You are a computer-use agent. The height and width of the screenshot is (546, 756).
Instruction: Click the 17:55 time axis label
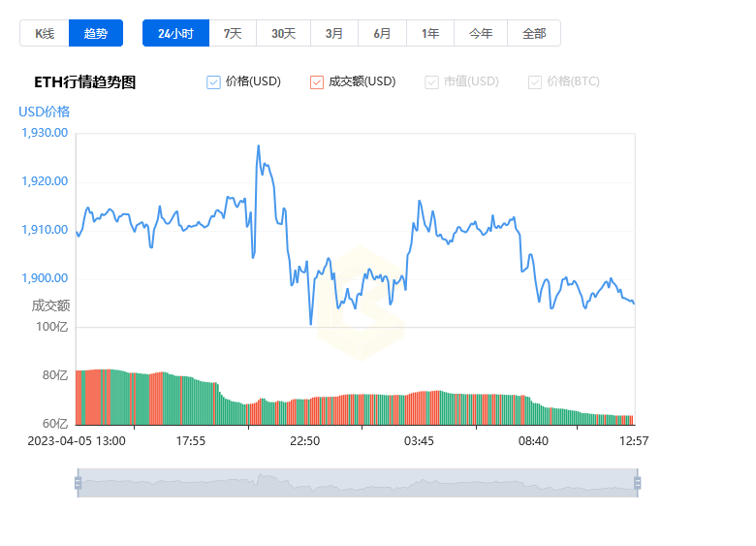(x=190, y=441)
